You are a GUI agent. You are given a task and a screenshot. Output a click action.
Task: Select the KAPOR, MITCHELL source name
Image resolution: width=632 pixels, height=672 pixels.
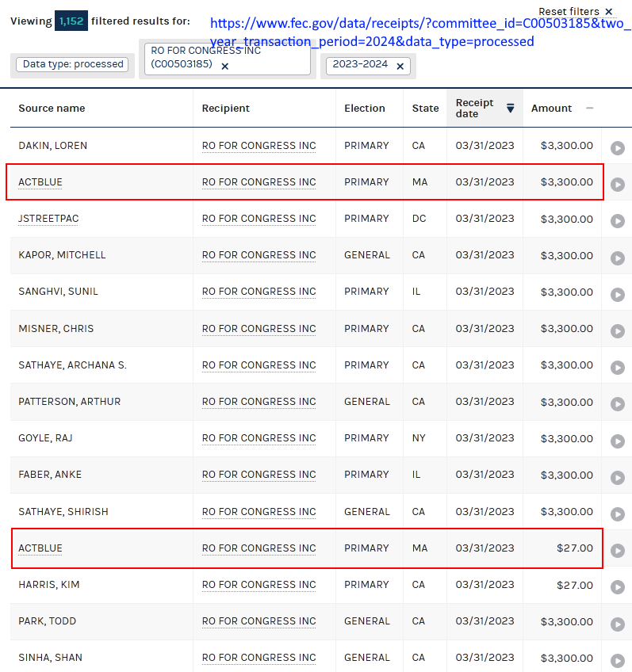coord(62,255)
